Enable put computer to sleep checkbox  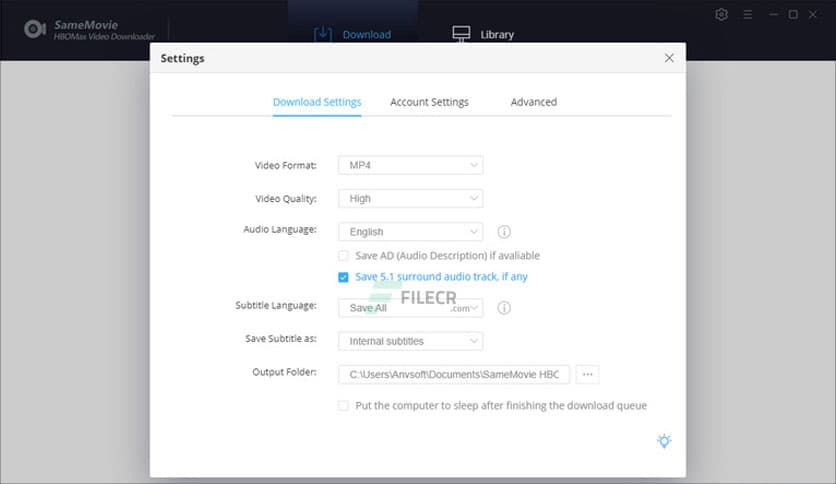pyautogui.click(x=343, y=406)
